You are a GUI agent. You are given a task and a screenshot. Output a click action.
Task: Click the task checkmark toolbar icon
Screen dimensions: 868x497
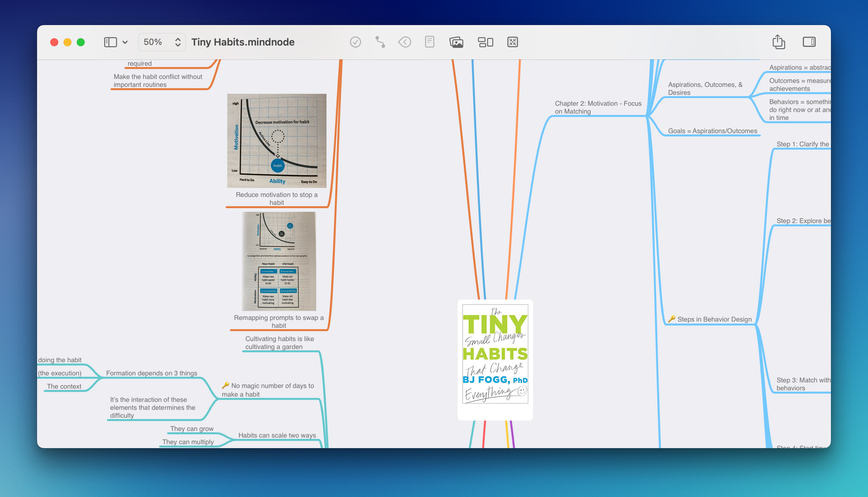point(355,42)
